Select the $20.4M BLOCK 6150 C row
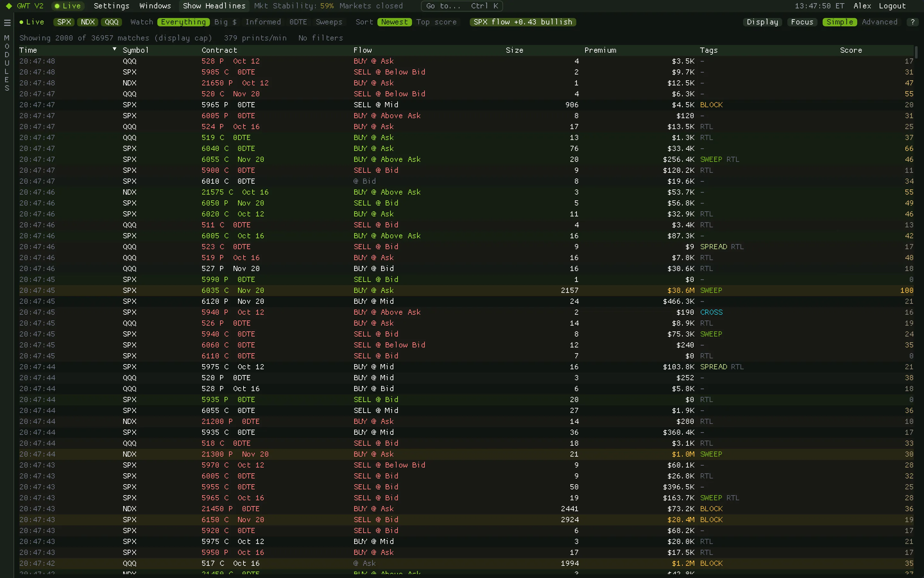The width and height of the screenshot is (924, 578). (466, 520)
